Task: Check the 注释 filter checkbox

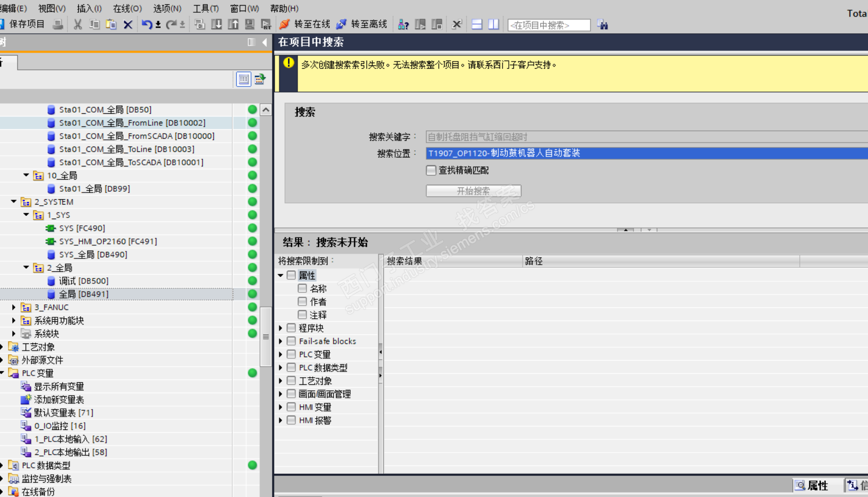Action: 302,315
